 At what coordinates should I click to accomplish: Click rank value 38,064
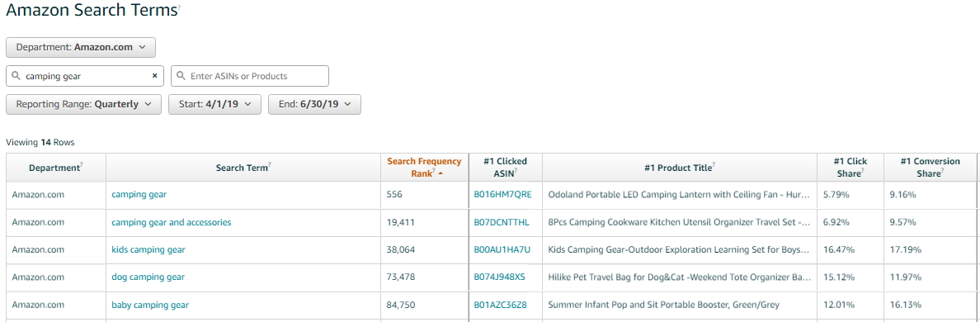(x=401, y=249)
